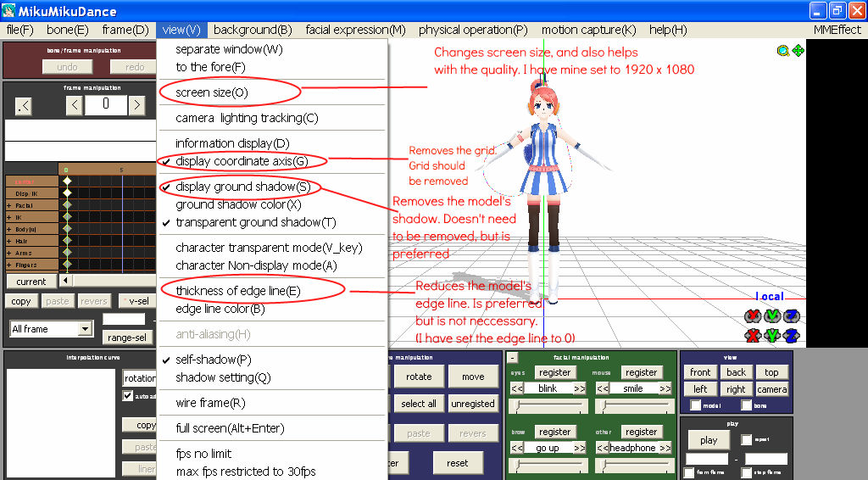Open the background(B) menu
868x480 pixels.
coord(253,30)
